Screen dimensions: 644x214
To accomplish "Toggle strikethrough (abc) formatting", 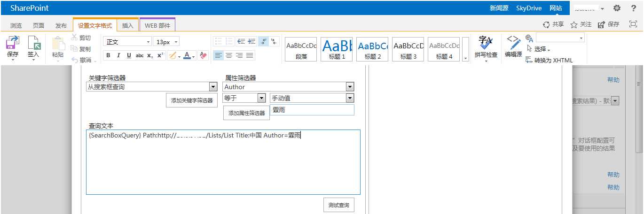I will click(140, 55).
